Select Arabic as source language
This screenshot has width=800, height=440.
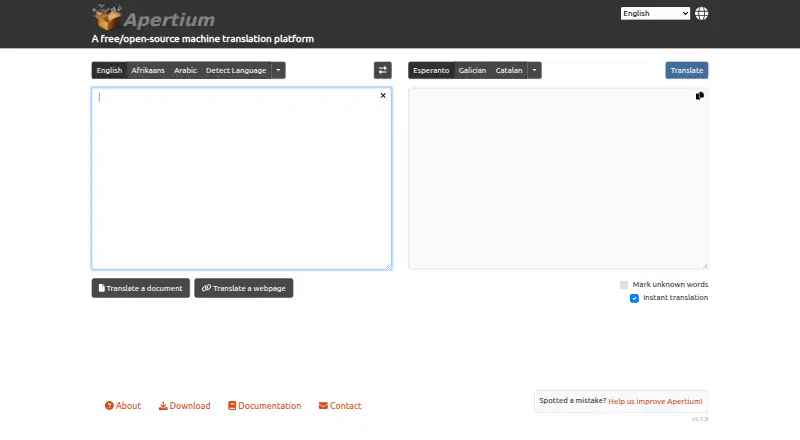coord(185,70)
